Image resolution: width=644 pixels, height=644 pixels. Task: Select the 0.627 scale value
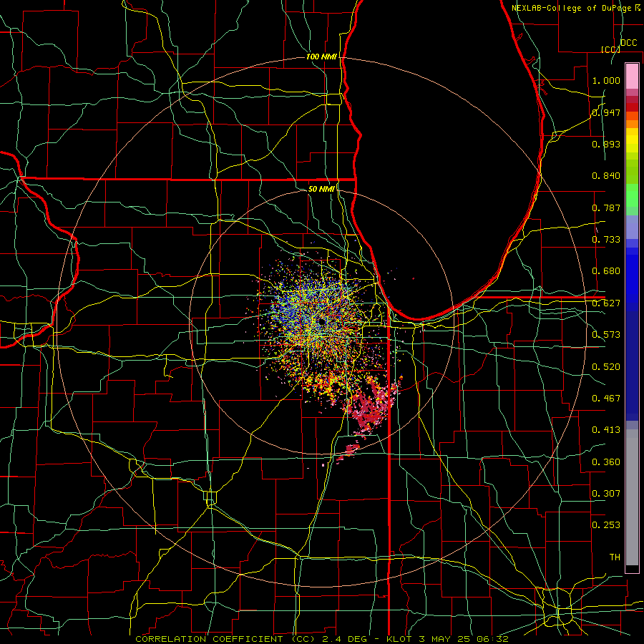pyautogui.click(x=606, y=303)
